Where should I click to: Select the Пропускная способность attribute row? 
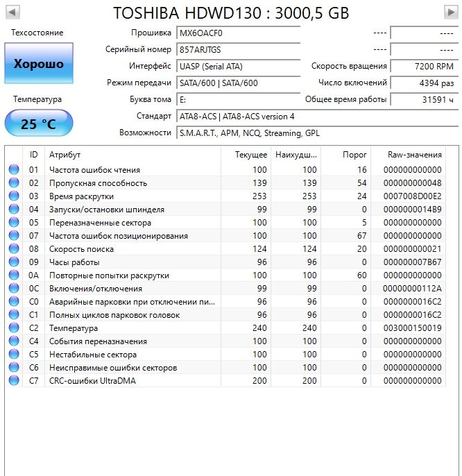(225, 182)
